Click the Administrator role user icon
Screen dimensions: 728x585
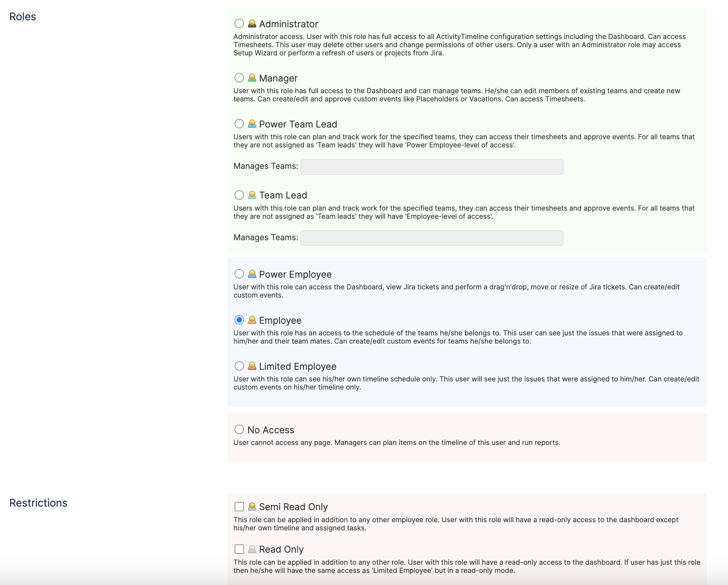[x=252, y=24]
